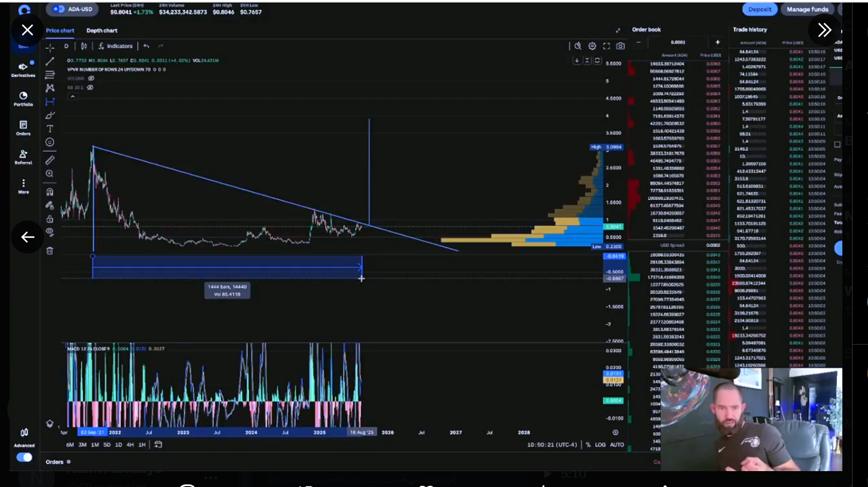
Task: Hide the VOLUME indicator via its eye icon
Action: (x=90, y=78)
